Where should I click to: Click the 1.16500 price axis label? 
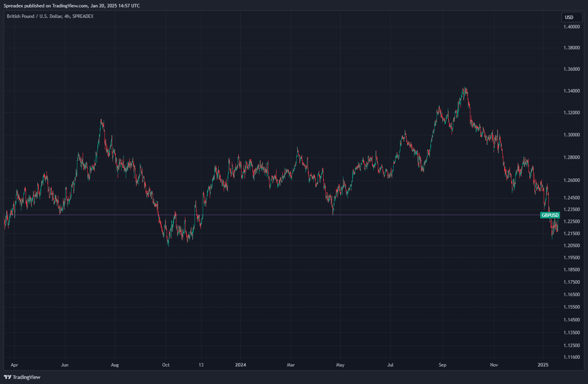click(572, 295)
